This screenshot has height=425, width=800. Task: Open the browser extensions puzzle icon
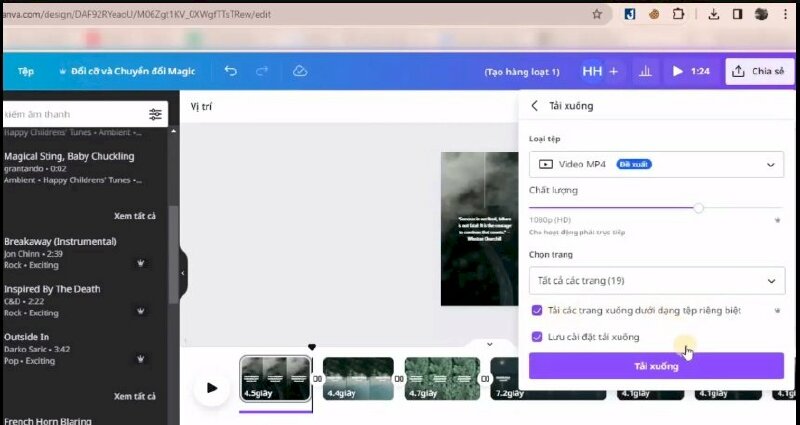pyautogui.click(x=678, y=14)
